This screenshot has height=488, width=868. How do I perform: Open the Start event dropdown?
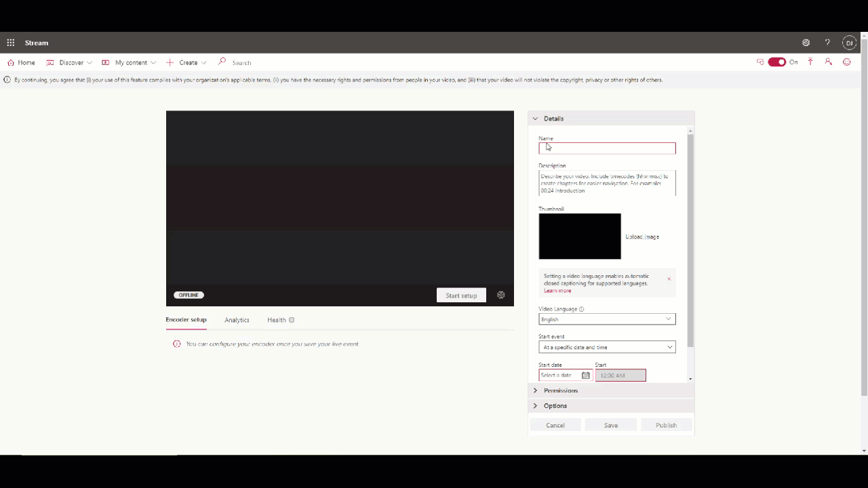[607, 347]
